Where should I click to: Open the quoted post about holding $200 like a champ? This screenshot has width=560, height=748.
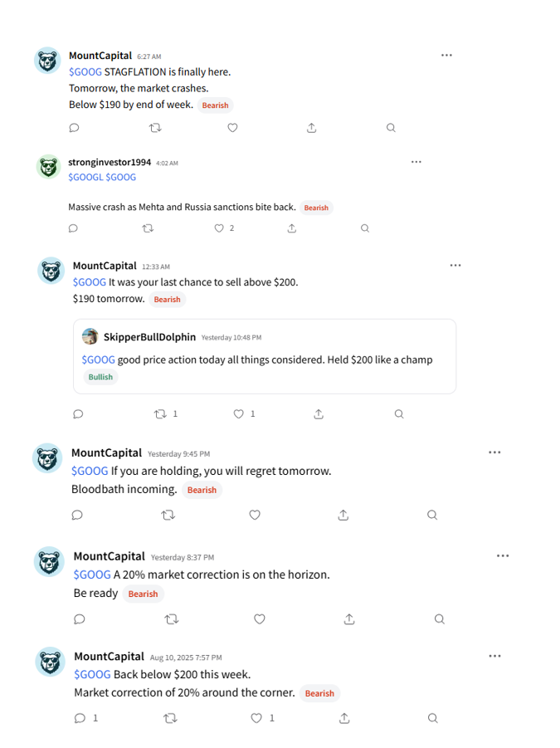pyautogui.click(x=265, y=356)
